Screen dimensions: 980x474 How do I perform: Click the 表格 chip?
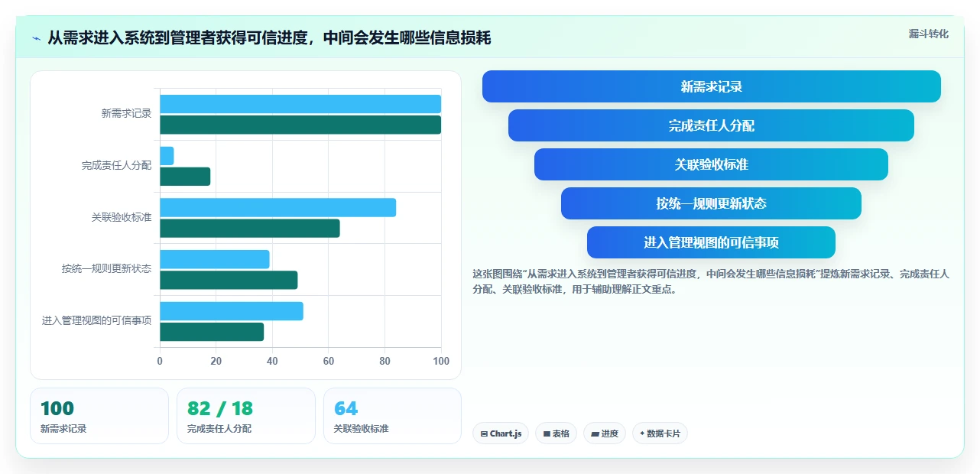556,433
